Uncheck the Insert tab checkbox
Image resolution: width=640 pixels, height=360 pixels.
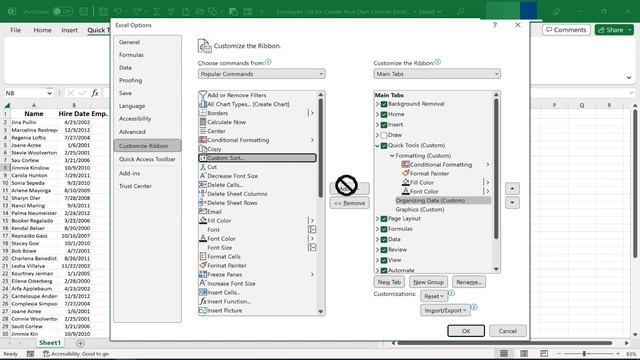click(384, 125)
